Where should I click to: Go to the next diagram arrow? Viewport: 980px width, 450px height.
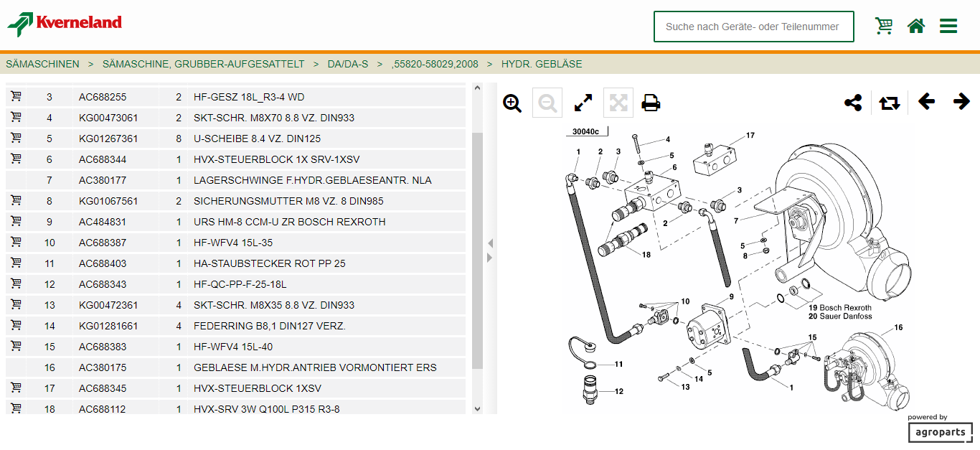(961, 102)
